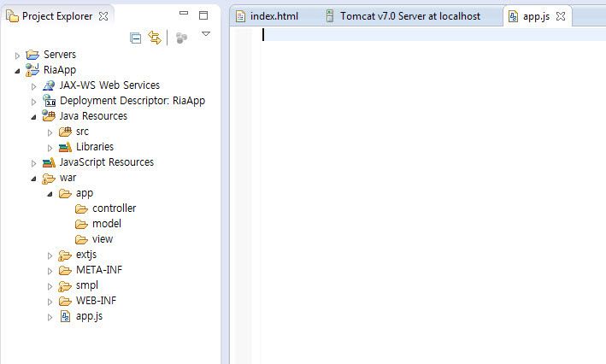Click the Deployment Descriptor icon
This screenshot has height=364, width=606.
(49, 101)
